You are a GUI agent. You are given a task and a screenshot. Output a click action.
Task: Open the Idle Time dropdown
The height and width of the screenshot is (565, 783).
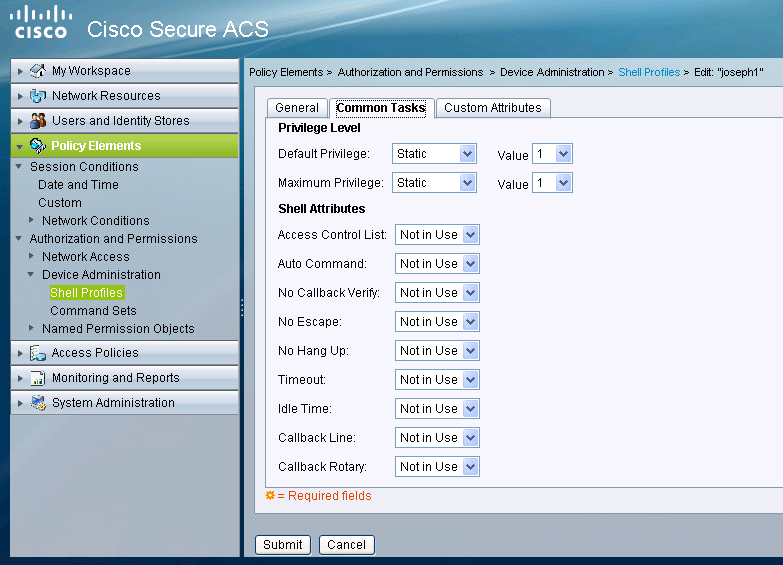pyautogui.click(x=438, y=409)
